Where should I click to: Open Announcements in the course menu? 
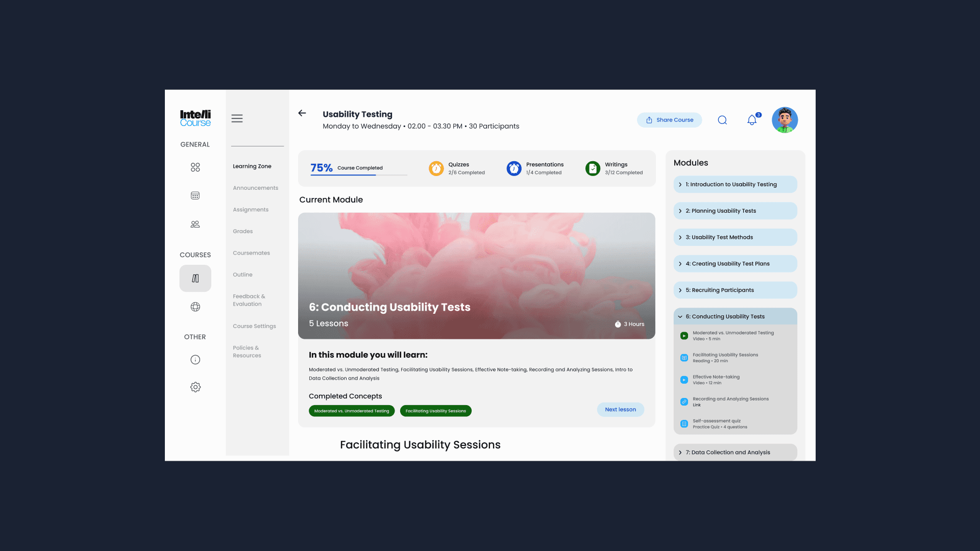[x=255, y=188]
